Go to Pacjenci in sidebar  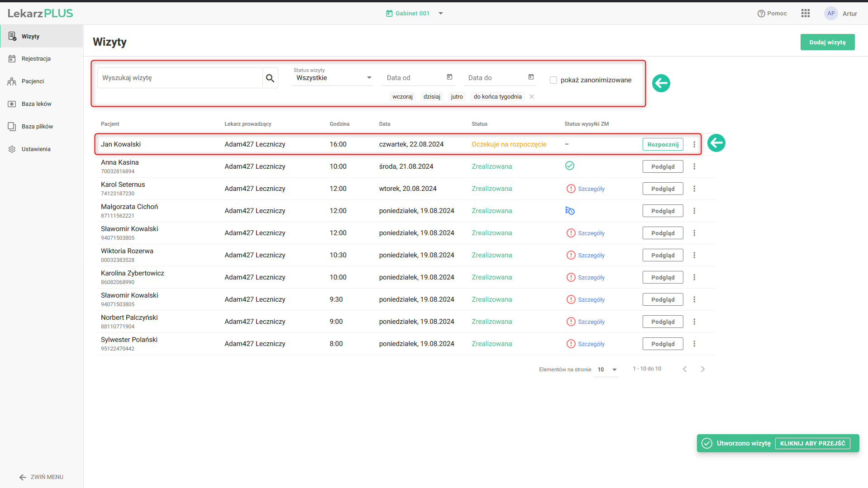[33, 81]
